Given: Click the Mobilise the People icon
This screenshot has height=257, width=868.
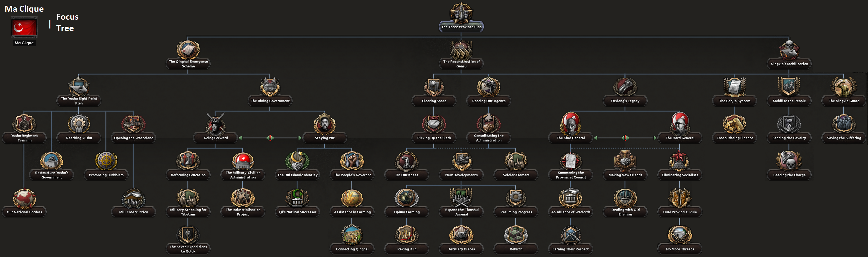Looking at the screenshot, I should coord(789,87).
